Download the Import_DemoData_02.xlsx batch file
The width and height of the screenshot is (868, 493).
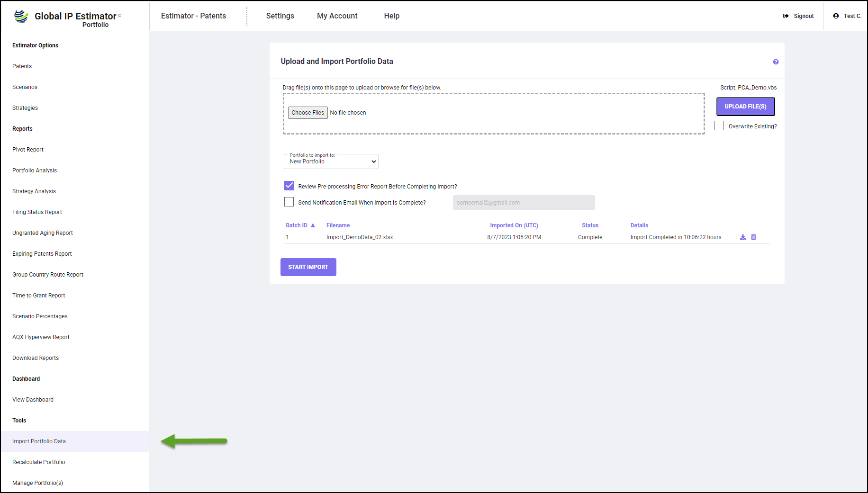[x=742, y=237]
